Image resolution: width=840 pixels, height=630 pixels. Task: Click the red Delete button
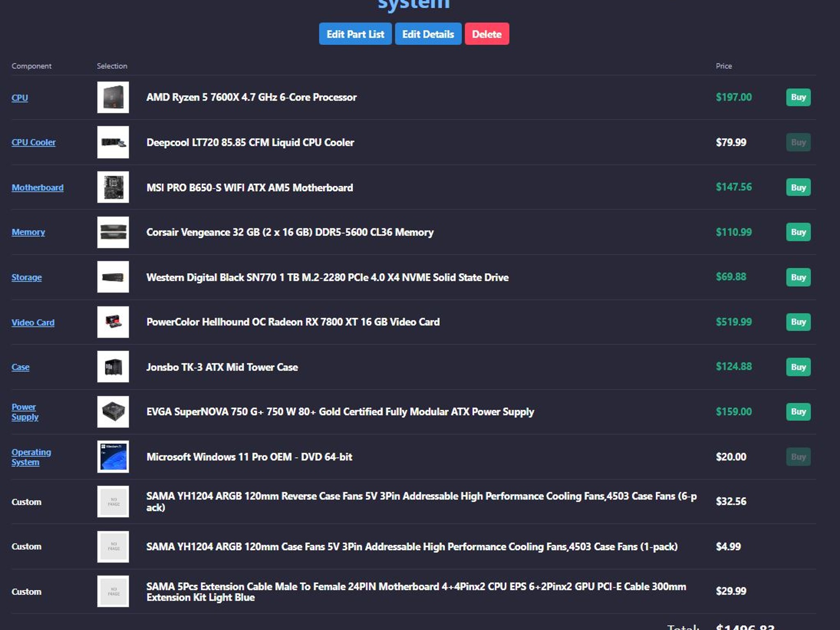tap(487, 34)
